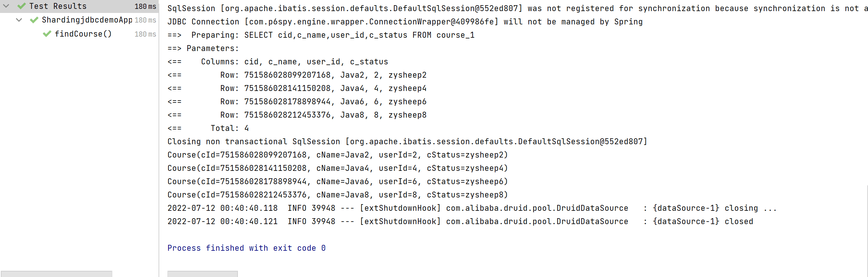Viewport: 868px width, 277px height.
Task: Click the "Total: 4" console line
Action: click(x=229, y=128)
